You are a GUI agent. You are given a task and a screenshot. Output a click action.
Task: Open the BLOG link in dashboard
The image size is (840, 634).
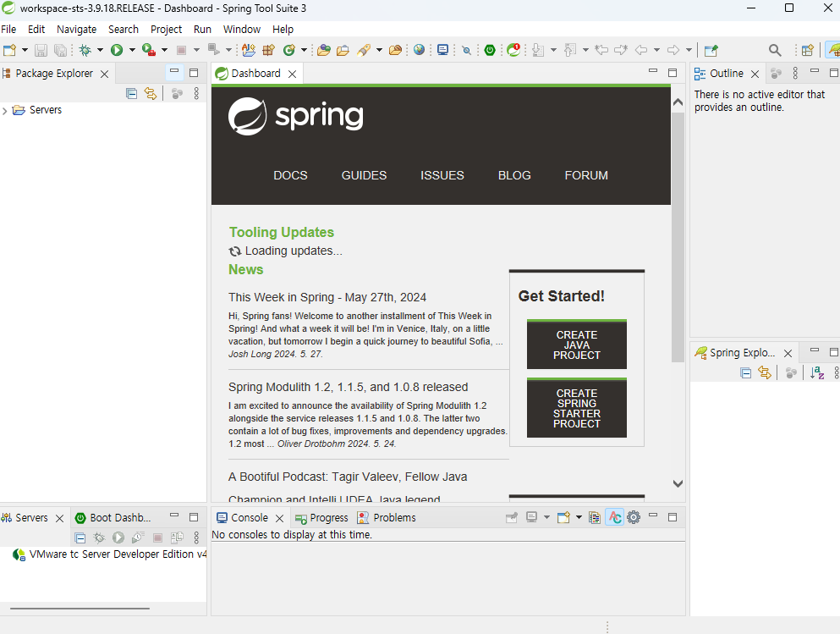pos(514,175)
